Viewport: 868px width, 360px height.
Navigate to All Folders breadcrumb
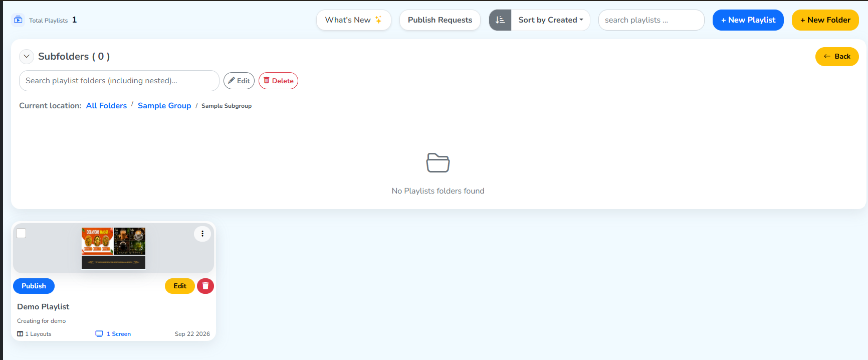click(106, 106)
